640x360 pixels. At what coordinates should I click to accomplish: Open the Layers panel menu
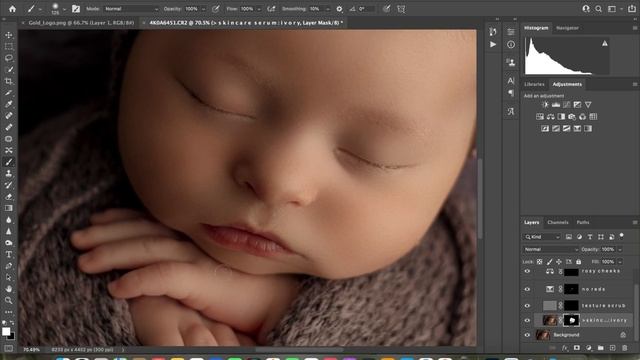(635, 222)
